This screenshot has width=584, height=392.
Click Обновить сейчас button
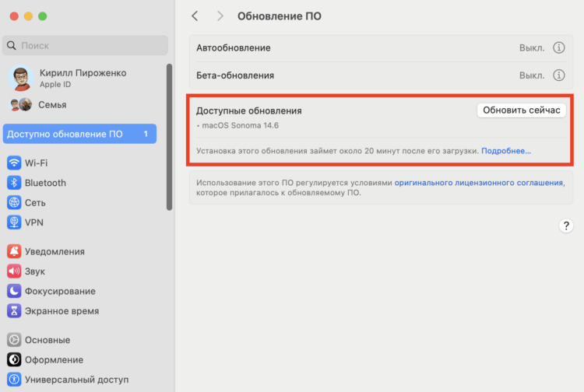(522, 110)
